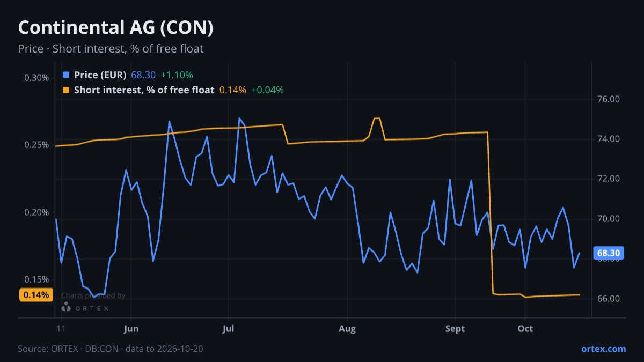
Task: Click the 74.00 right axis label
Action: point(608,139)
